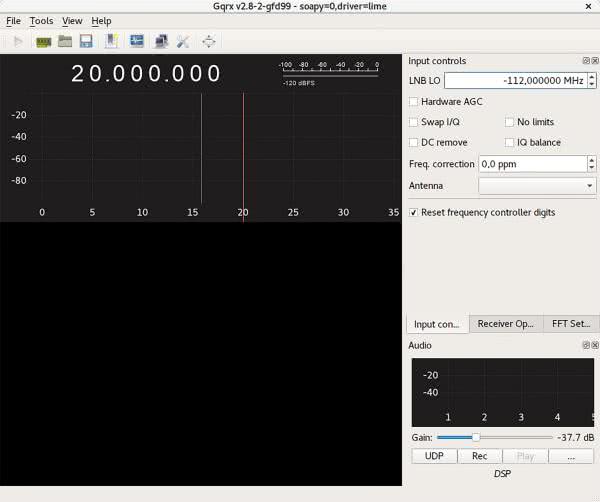Open the bookmarks icon in toolbar
This screenshot has width=600, height=502.
click(112, 41)
